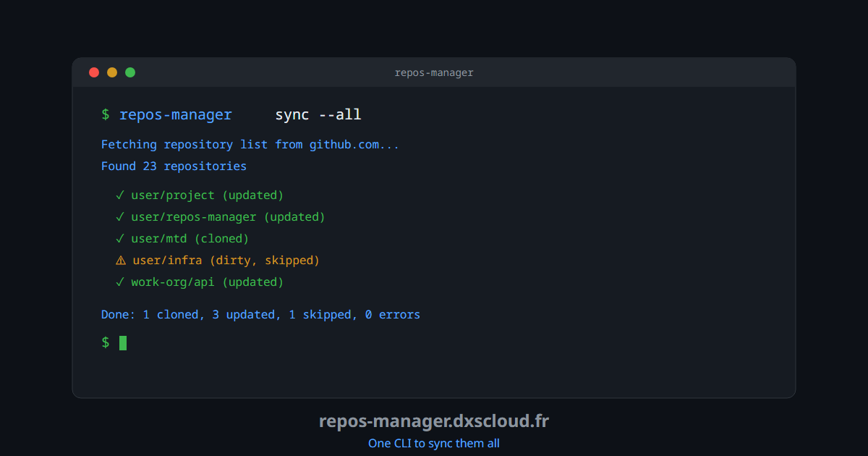Click the warning triangle beside user/infra

point(121,261)
